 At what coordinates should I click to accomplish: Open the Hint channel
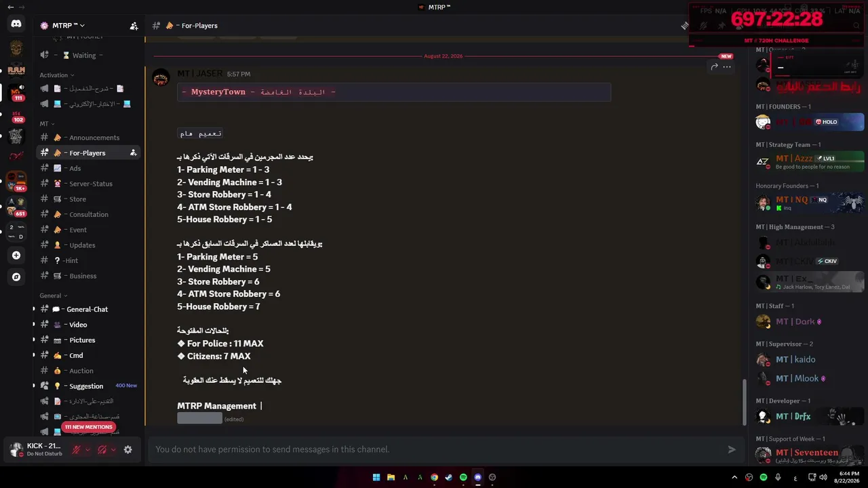[89, 260]
